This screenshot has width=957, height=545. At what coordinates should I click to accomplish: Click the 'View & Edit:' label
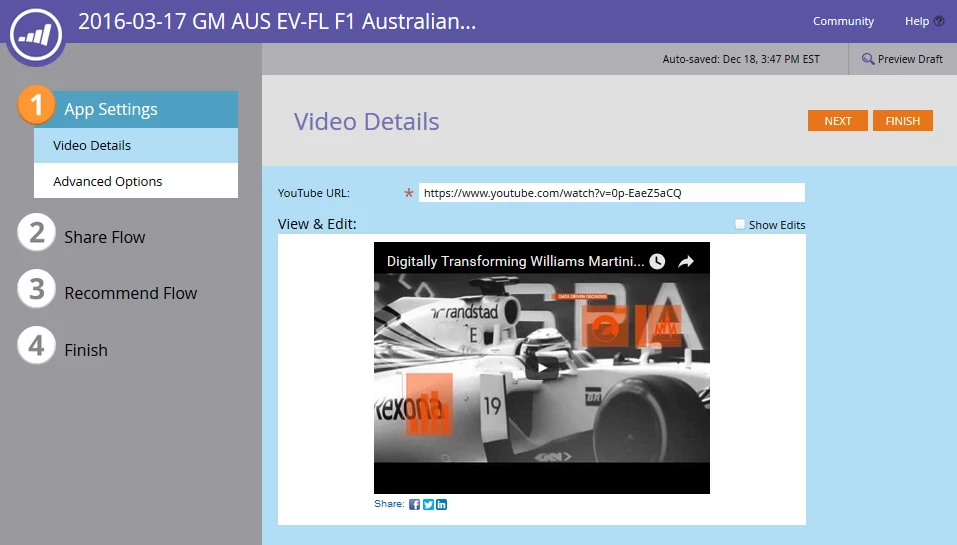point(317,224)
